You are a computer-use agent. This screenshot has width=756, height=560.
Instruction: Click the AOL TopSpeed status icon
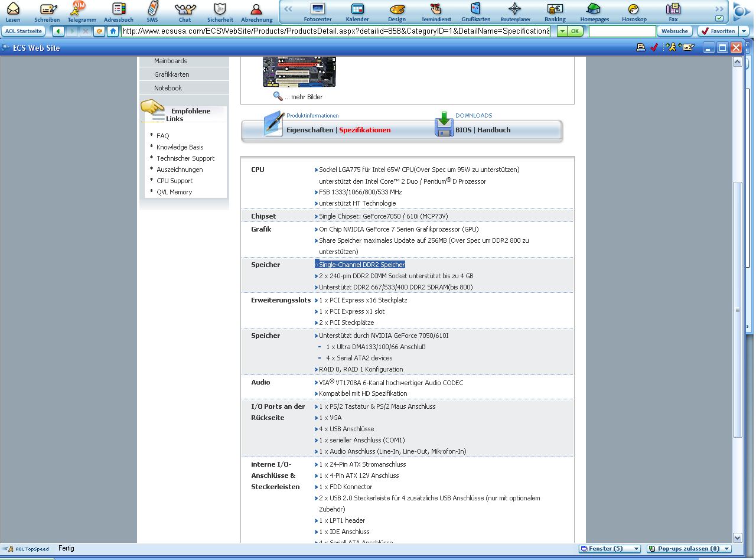[25, 549]
